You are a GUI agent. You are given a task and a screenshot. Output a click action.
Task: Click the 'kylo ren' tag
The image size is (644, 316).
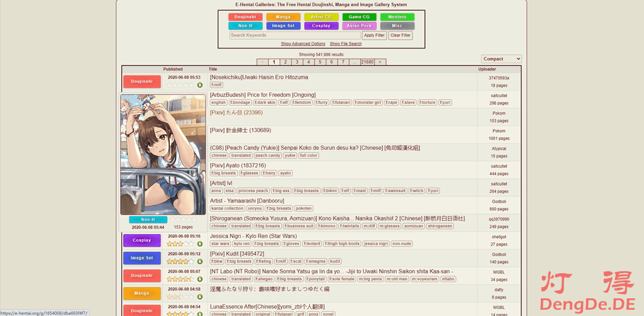[242, 244]
